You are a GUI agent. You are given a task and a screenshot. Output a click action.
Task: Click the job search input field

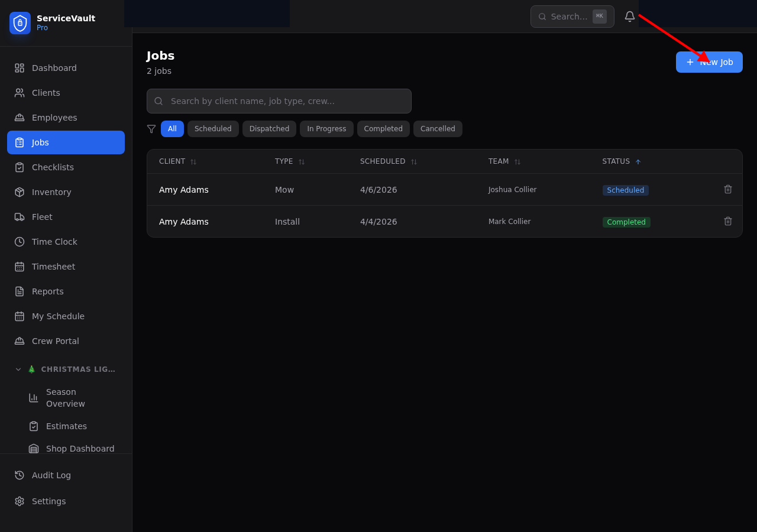(x=279, y=101)
